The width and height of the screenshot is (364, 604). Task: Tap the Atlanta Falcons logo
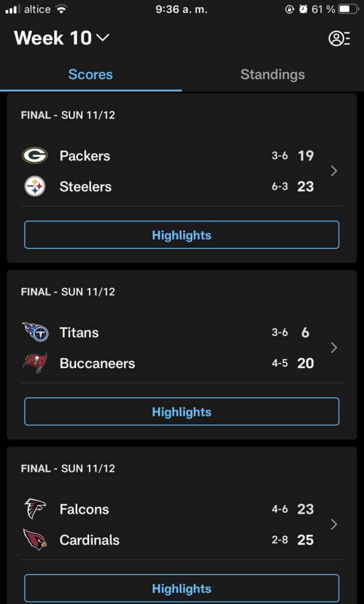tap(35, 508)
